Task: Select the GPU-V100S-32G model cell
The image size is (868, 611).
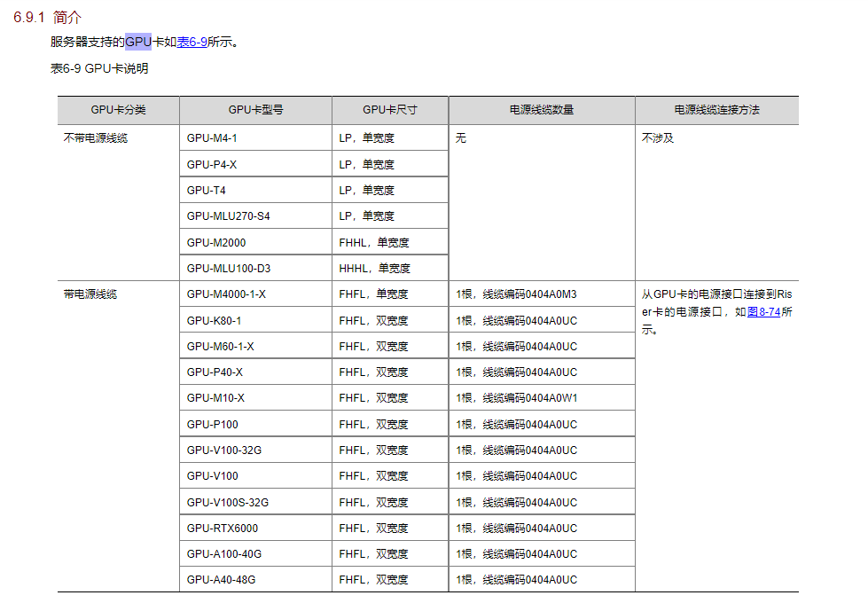Action: coord(255,502)
